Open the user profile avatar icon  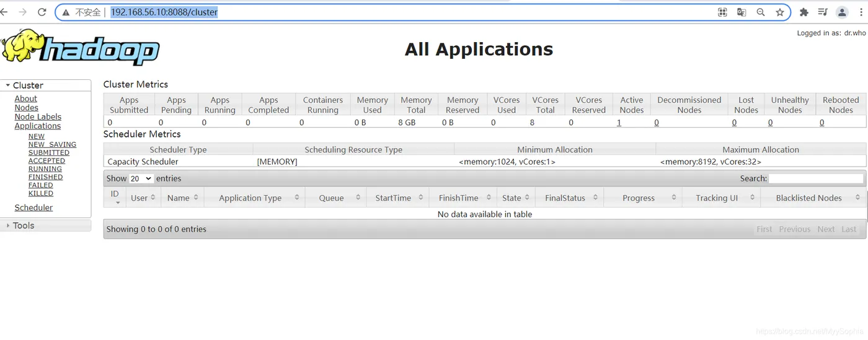coord(842,12)
